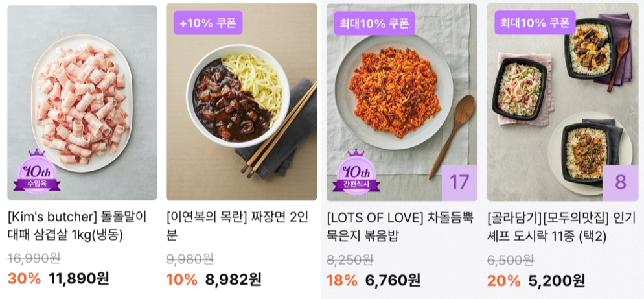
Task: Click the 6,760원 sale price
Action: (393, 280)
